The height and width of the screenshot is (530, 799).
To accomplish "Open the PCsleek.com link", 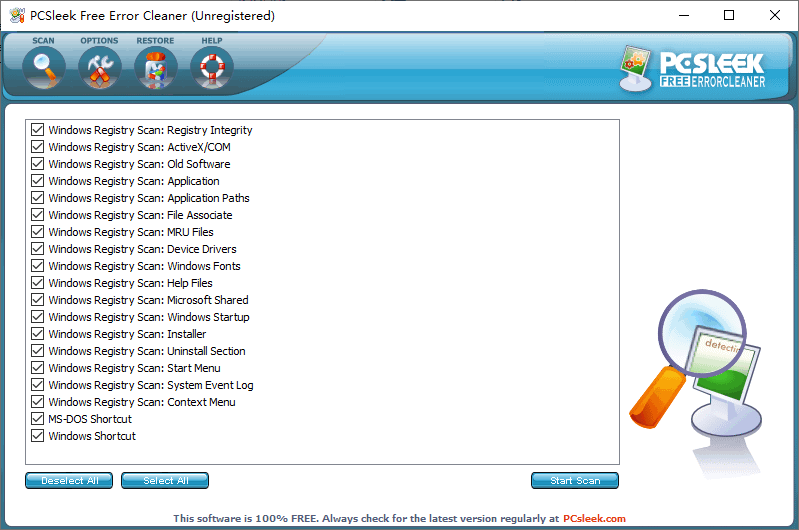I will (594, 518).
